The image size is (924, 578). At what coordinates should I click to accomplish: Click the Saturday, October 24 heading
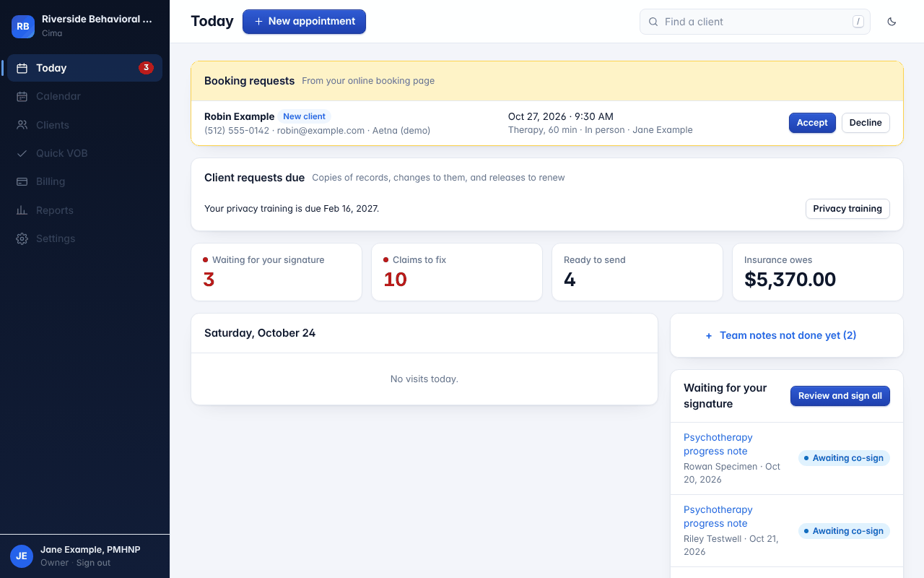[260, 333]
